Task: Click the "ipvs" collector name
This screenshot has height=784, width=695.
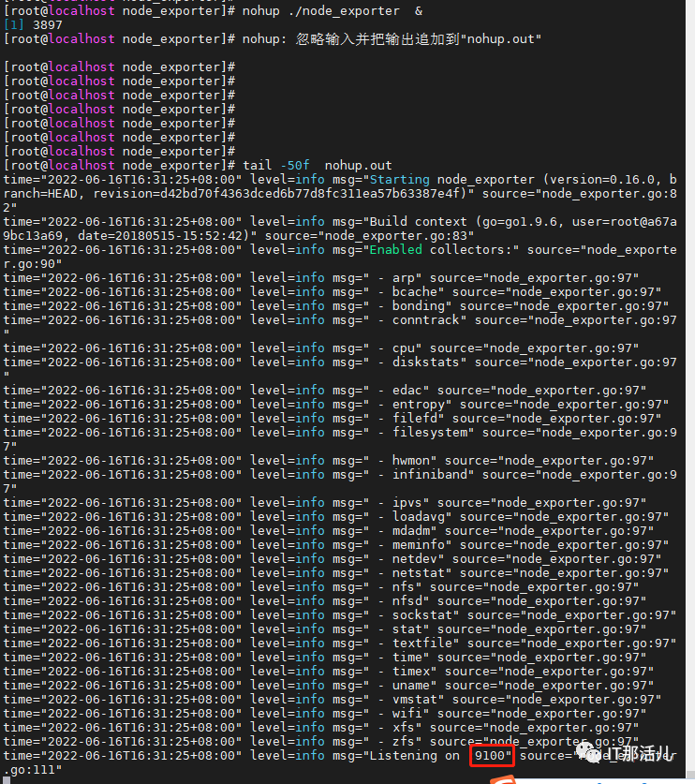Action: click(x=407, y=502)
